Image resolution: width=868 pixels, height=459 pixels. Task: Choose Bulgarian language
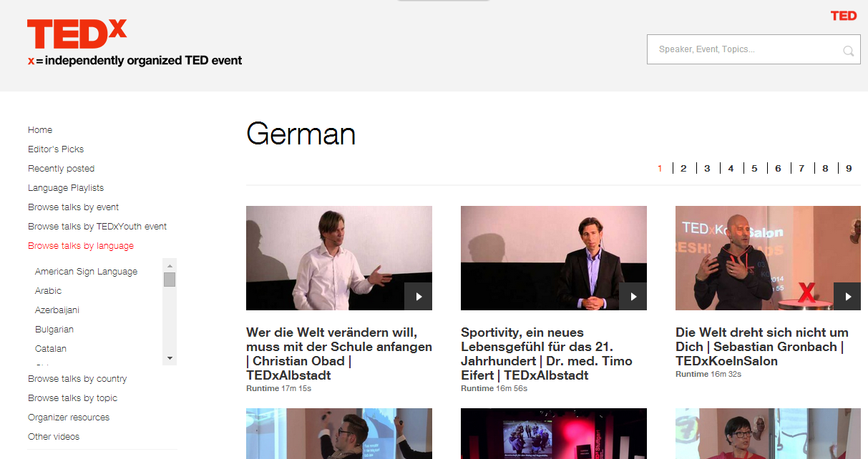tap(54, 330)
